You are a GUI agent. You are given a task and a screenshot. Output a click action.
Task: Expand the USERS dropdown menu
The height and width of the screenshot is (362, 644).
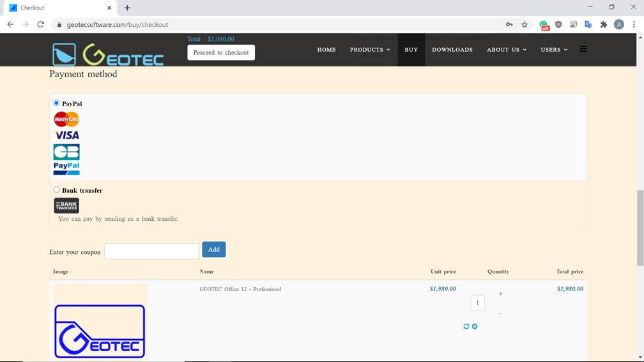point(554,50)
